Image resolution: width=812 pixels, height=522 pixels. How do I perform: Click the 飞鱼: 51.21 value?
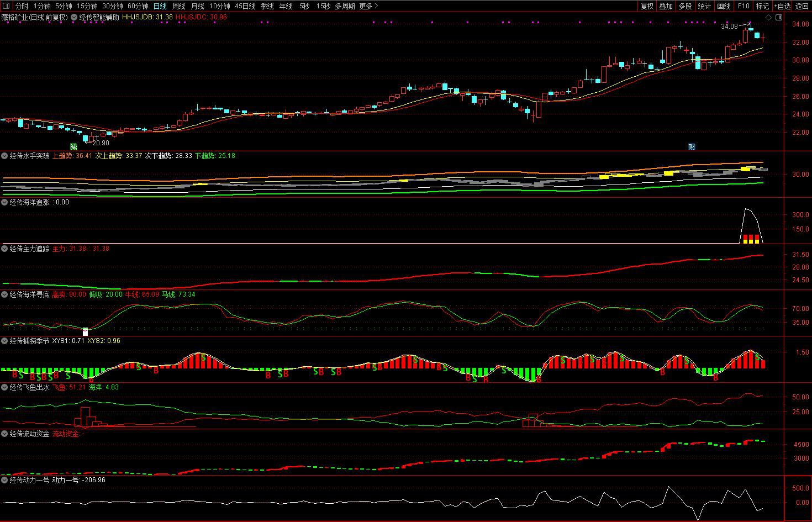point(69,387)
